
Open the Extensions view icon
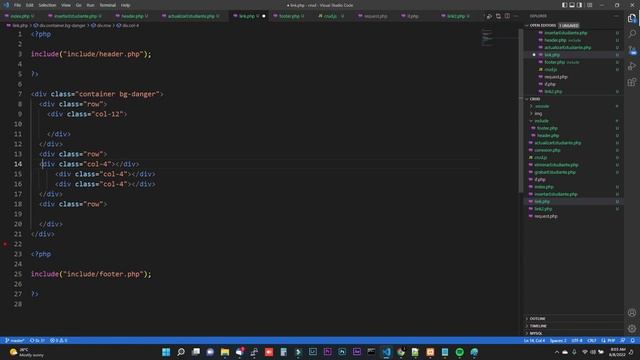(632, 82)
